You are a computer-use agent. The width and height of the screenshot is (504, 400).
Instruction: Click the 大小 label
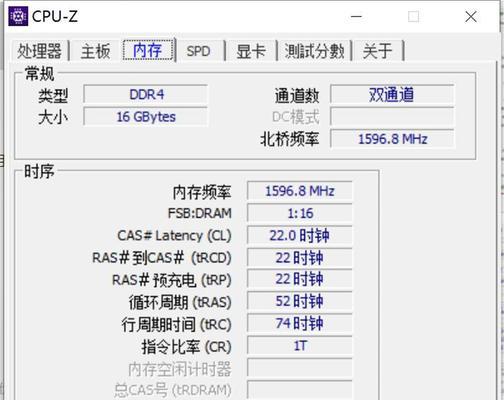click(53, 117)
